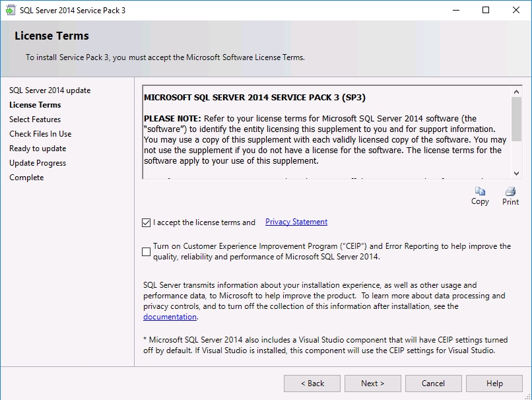Close the SQL Server setup window

pyautogui.click(x=515, y=10)
